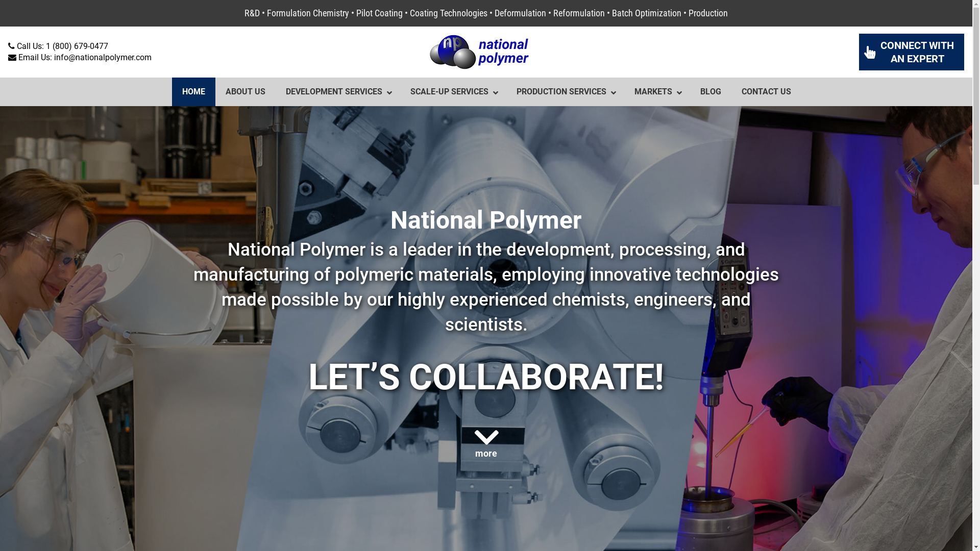Click the hand pointer icon in Connect button

click(x=870, y=52)
